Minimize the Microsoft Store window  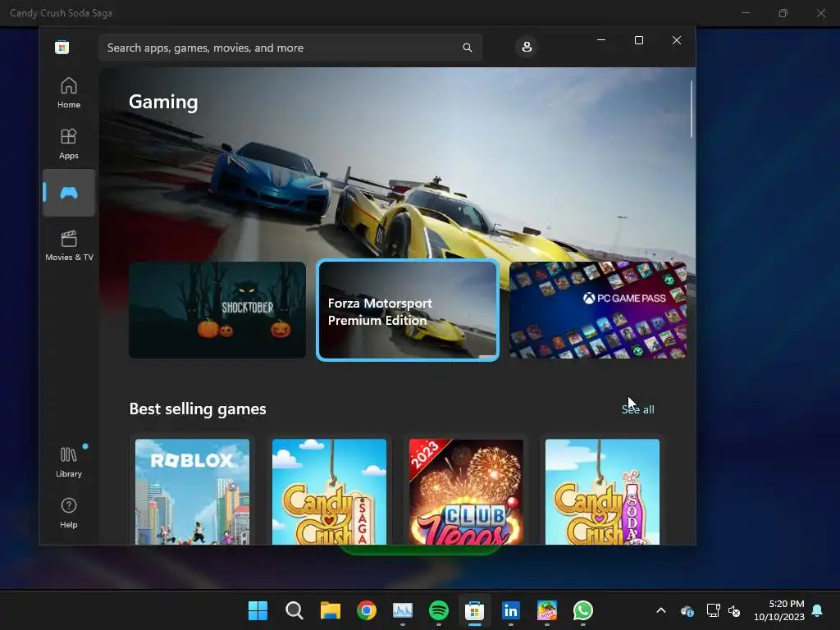[x=601, y=40]
